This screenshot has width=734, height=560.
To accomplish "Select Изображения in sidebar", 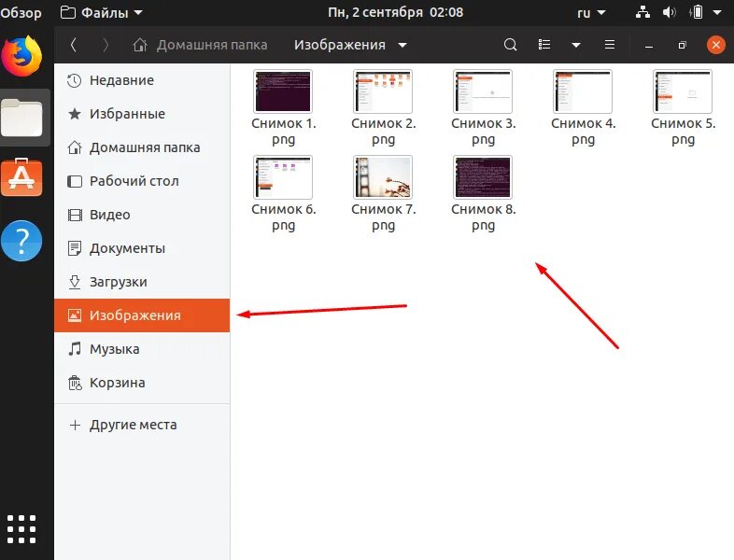I will [142, 315].
